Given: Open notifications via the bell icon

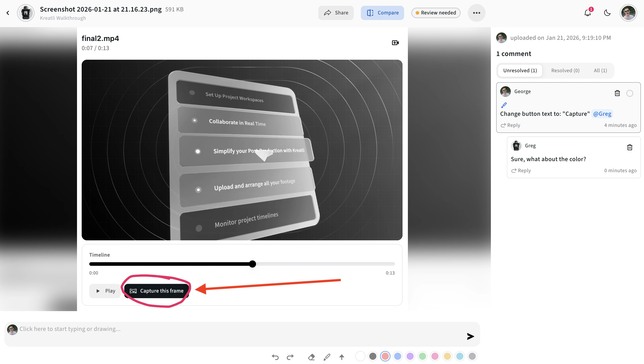Looking at the screenshot, I should click(x=587, y=13).
